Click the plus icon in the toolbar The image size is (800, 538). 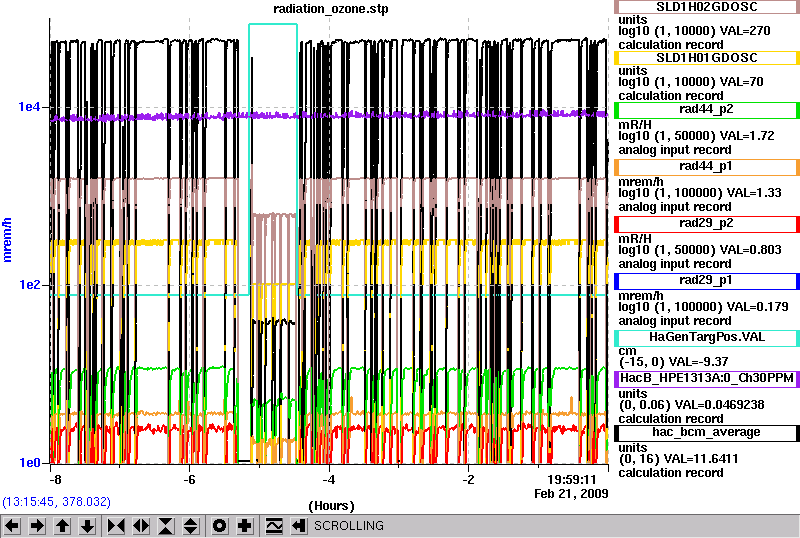245,526
